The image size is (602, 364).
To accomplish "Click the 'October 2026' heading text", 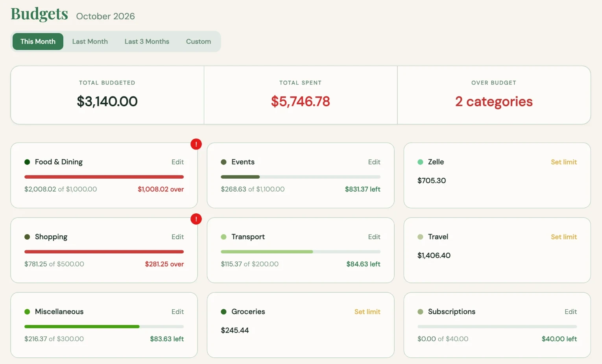I will pos(105,16).
